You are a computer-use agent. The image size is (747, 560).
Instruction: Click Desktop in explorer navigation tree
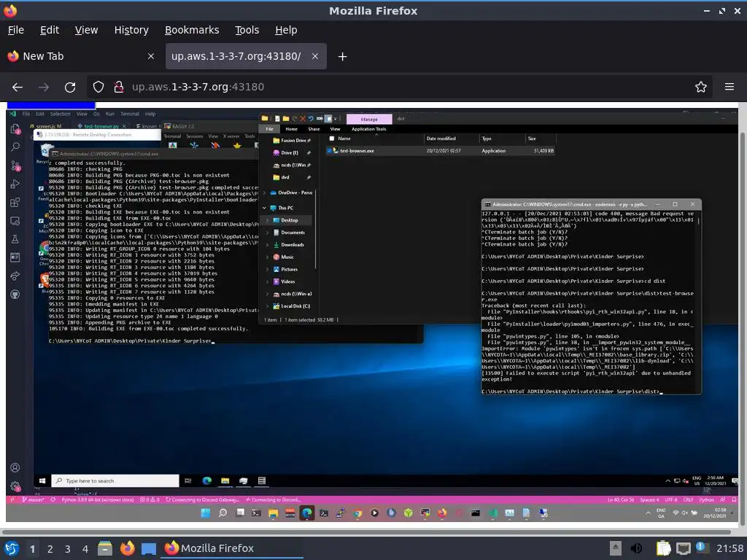[x=289, y=220]
